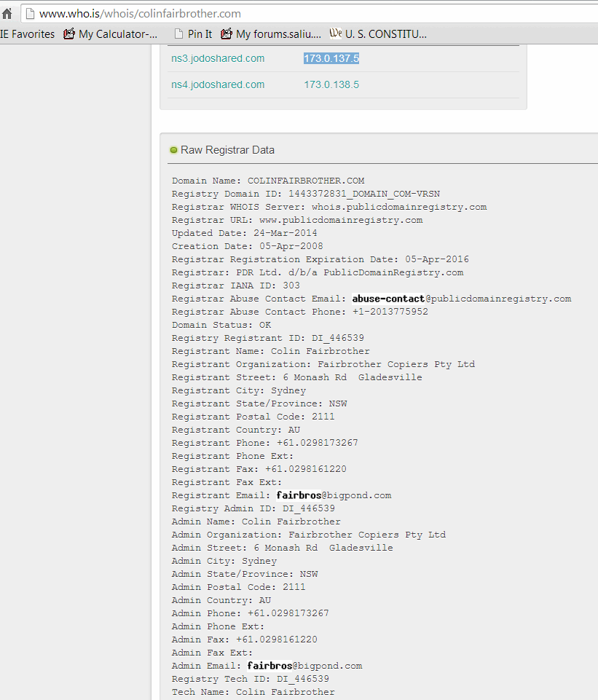Open U. S. CONSTITU... bookmark
598x700 pixels.
pyautogui.click(x=378, y=34)
